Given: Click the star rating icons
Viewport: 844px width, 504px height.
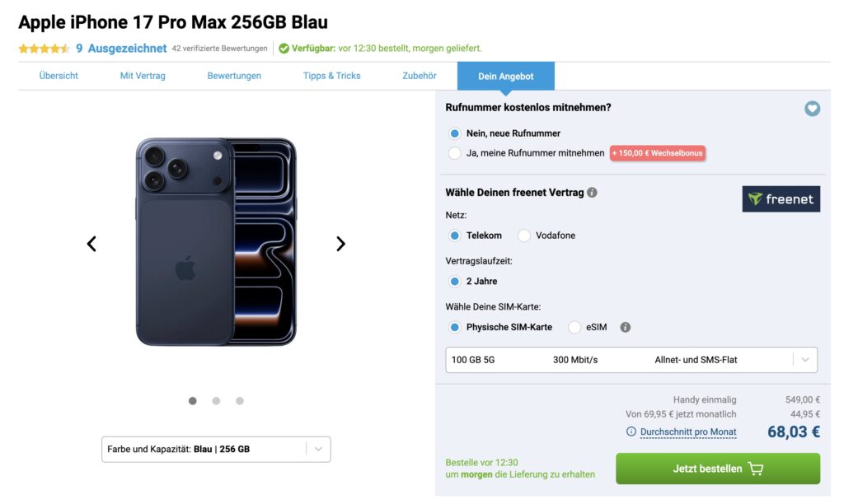Looking at the screenshot, I should (44, 49).
